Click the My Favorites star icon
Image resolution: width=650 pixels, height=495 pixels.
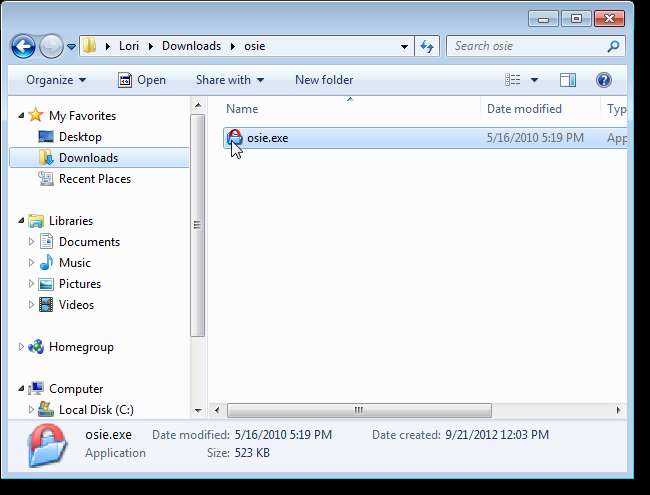click(x=36, y=115)
